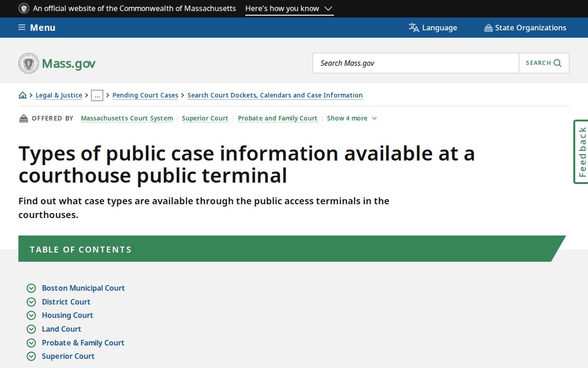Click the SEARCH button
Viewport: 588px width, 368px height.
click(x=544, y=63)
